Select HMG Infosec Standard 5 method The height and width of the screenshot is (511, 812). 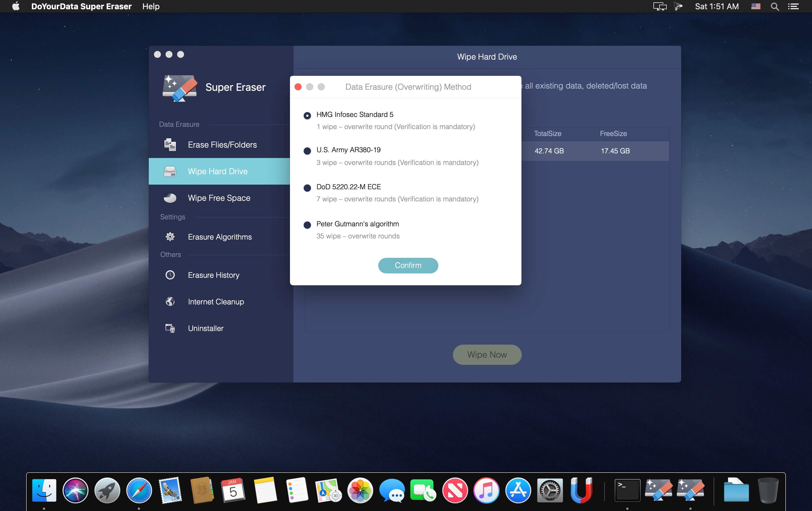[307, 114]
